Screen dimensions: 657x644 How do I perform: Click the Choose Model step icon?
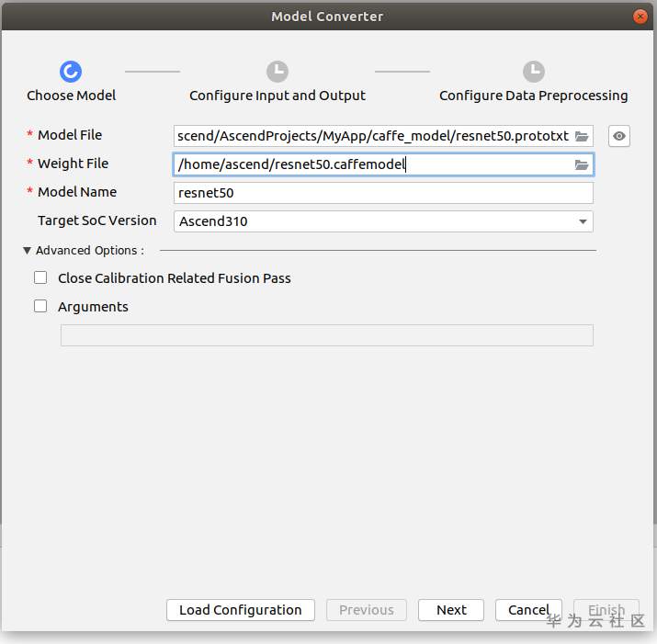point(71,72)
